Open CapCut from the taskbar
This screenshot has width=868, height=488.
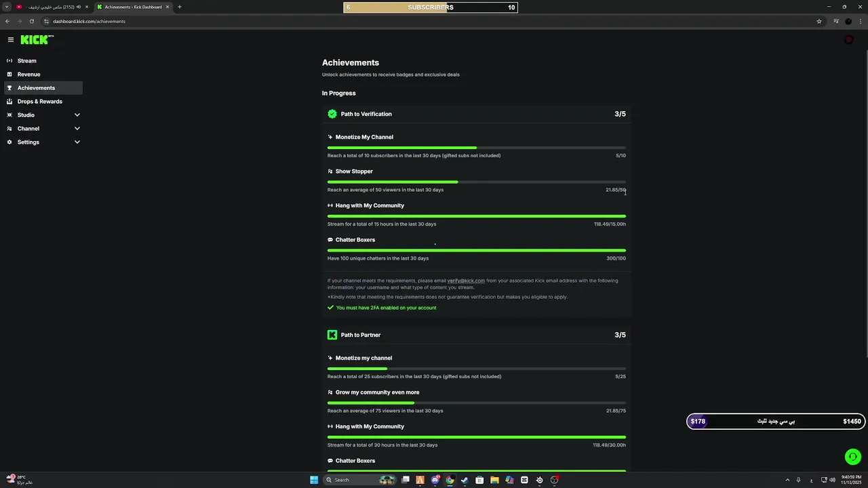point(524,480)
